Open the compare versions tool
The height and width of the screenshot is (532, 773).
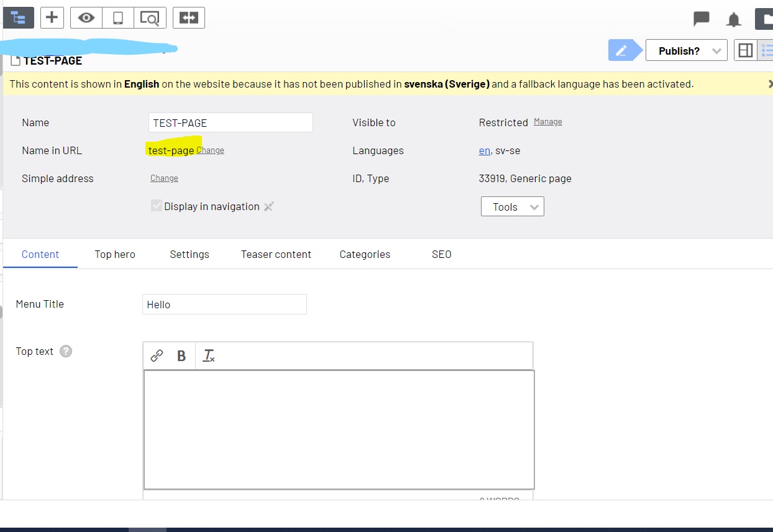tap(188, 18)
